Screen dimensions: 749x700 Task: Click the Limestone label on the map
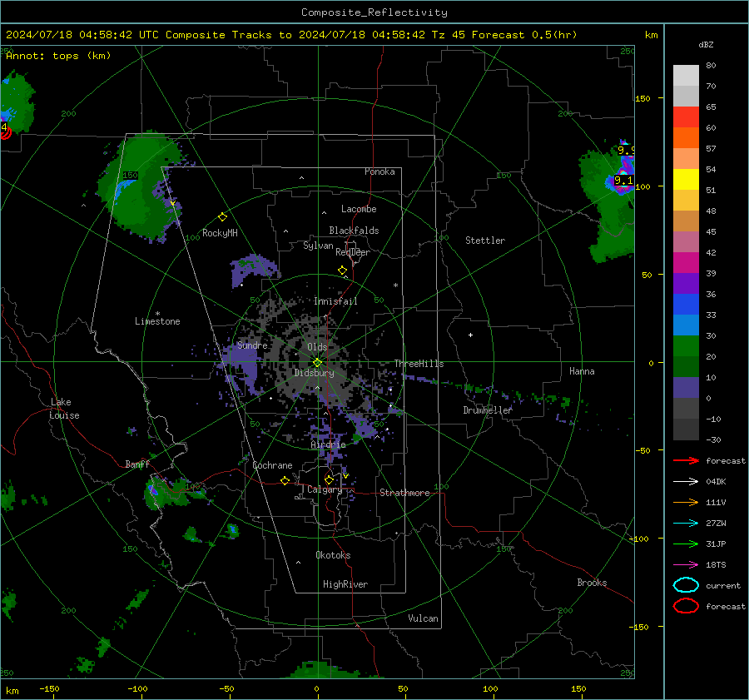(x=157, y=321)
